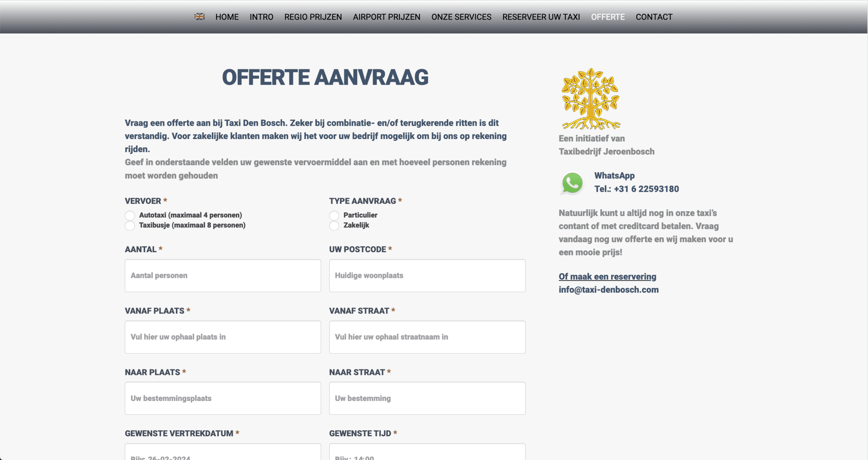The height and width of the screenshot is (460, 868).
Task: Open AIRPORT PRIJZEN page
Action: (x=387, y=17)
